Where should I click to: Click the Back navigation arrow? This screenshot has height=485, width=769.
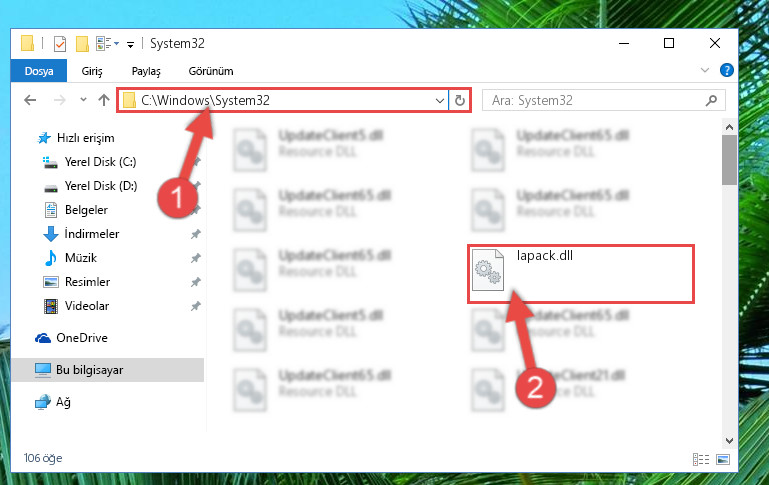pos(30,101)
